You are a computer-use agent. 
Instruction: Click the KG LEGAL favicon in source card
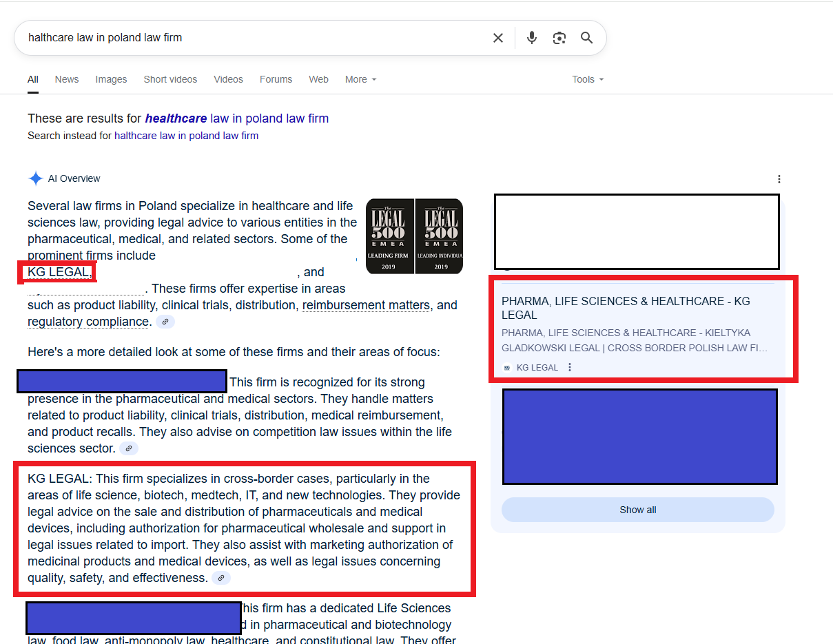coord(507,368)
